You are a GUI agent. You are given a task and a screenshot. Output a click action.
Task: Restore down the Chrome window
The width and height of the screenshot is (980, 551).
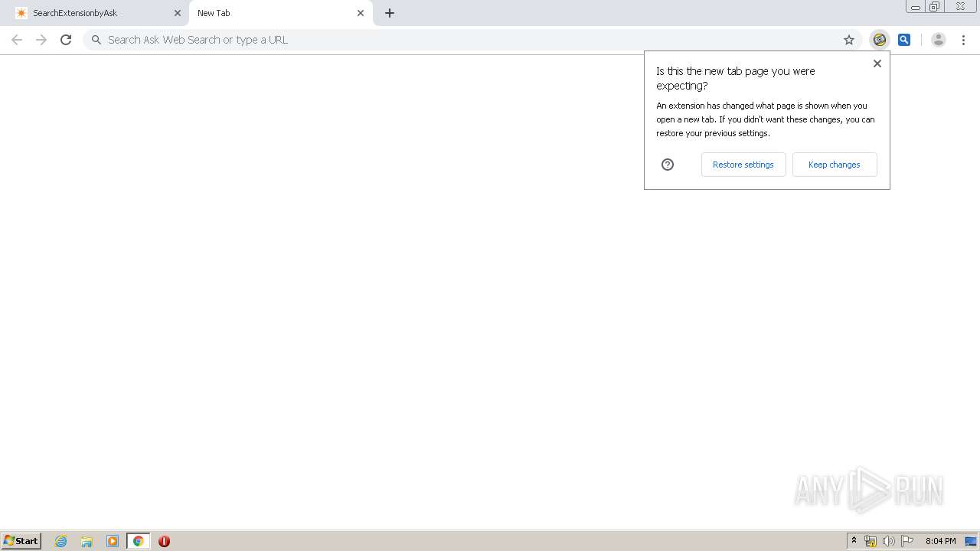935,7
